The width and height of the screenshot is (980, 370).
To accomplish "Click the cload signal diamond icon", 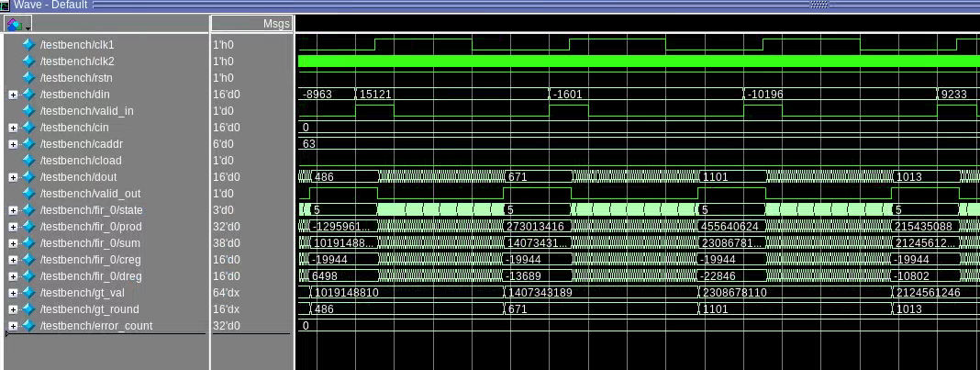I will pyautogui.click(x=28, y=161).
